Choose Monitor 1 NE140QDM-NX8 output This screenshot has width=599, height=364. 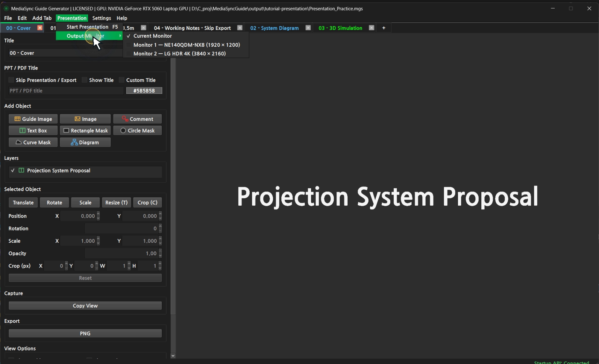click(x=186, y=45)
